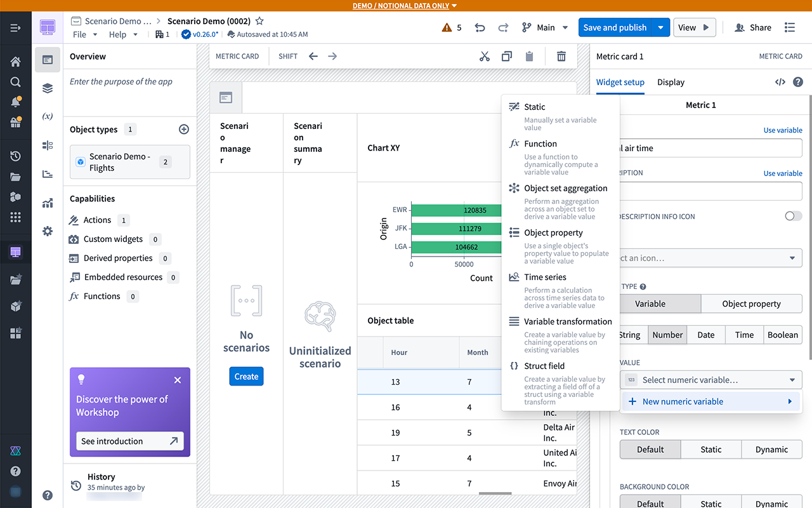The image size is (812, 508).
Task: Choose Object property as metric type
Action: pyautogui.click(x=751, y=304)
